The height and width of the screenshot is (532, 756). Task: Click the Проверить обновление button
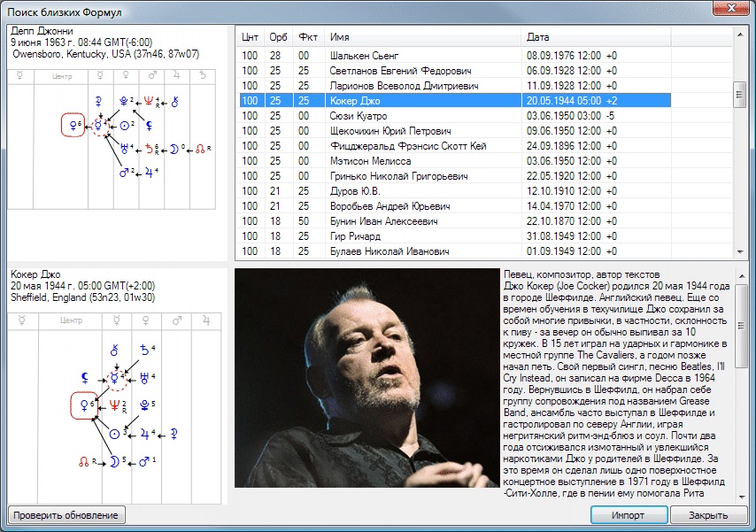coord(66,515)
